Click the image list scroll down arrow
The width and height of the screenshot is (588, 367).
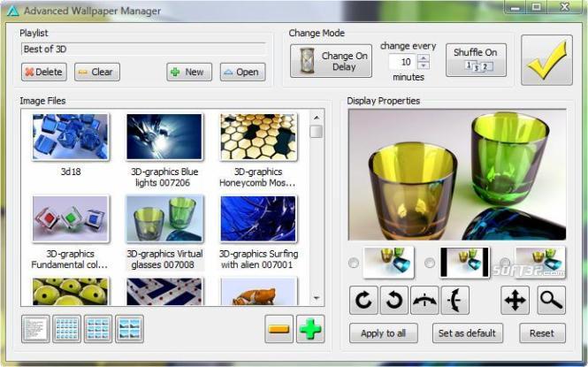tap(317, 298)
